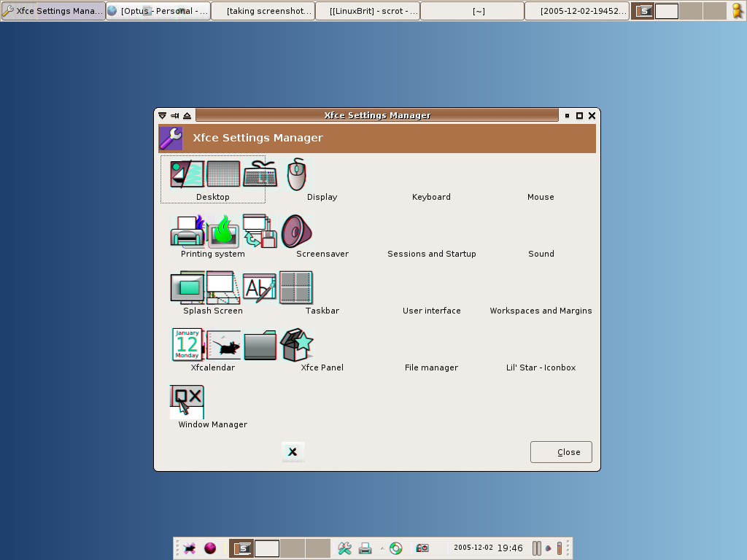Image resolution: width=747 pixels, height=560 pixels.
Task: Click the 19:46 clock in bottom panel
Action: point(511,548)
